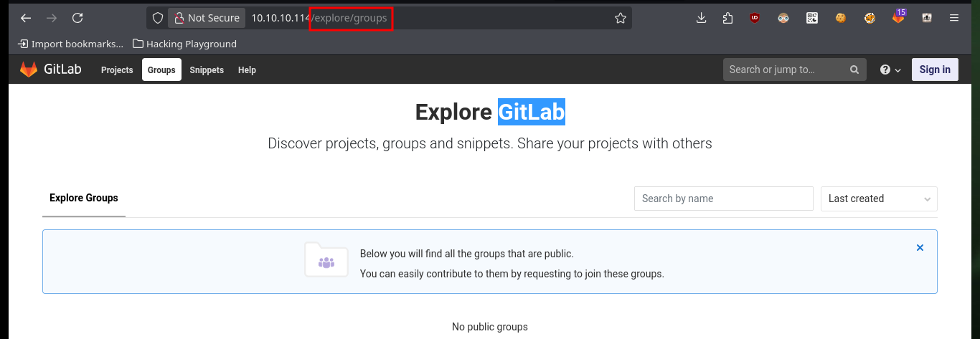The height and width of the screenshot is (339, 980).
Task: Click the Not Secure site info indicator
Action: (207, 19)
